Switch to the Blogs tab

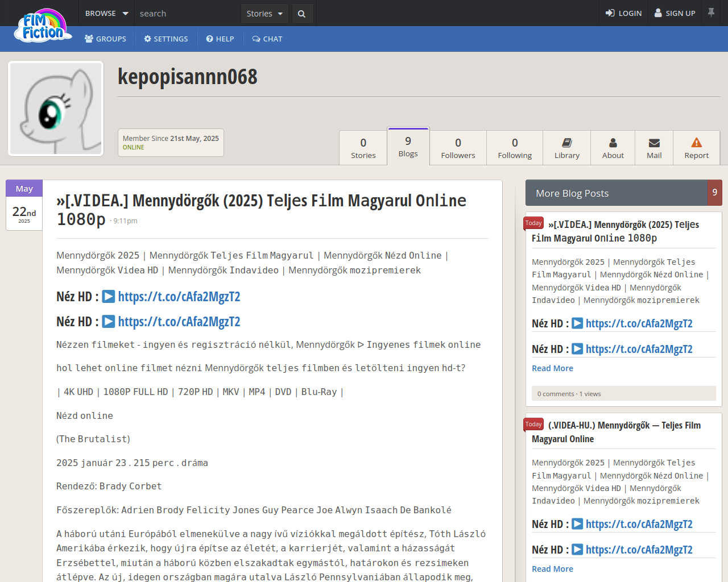[408, 146]
